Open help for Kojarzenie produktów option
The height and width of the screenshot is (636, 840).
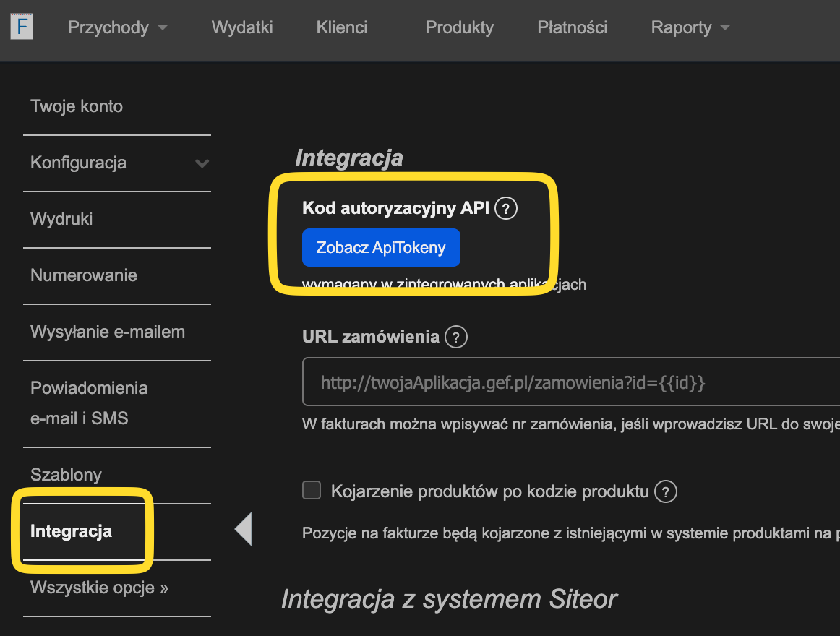665,491
